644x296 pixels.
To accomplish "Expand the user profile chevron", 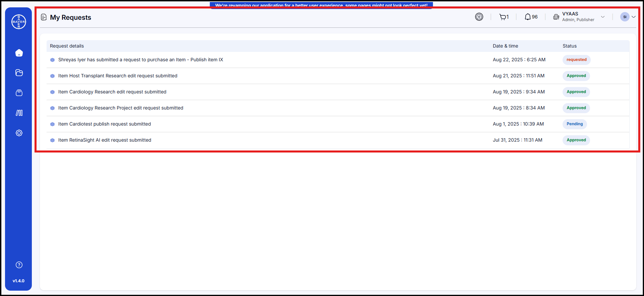I will (634, 17).
